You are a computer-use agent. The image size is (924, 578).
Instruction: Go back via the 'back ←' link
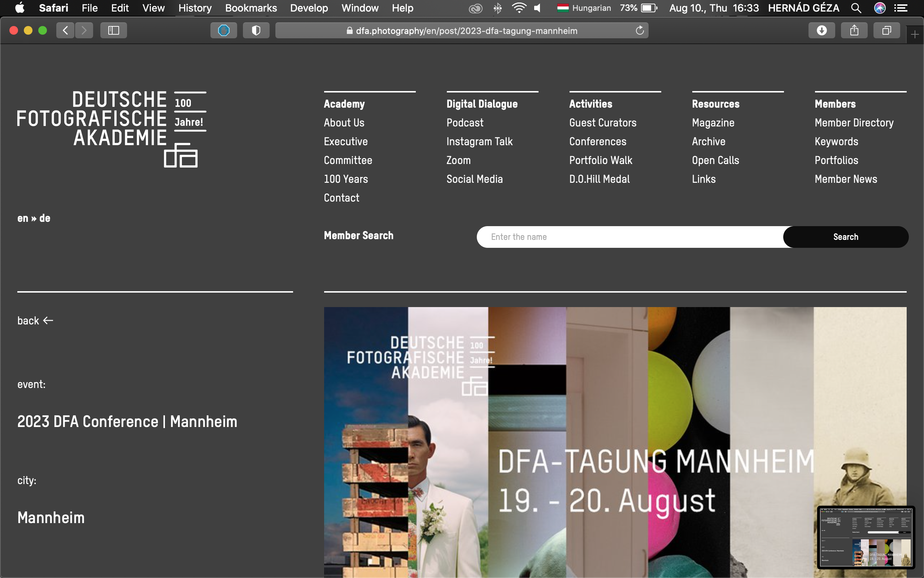click(x=35, y=321)
